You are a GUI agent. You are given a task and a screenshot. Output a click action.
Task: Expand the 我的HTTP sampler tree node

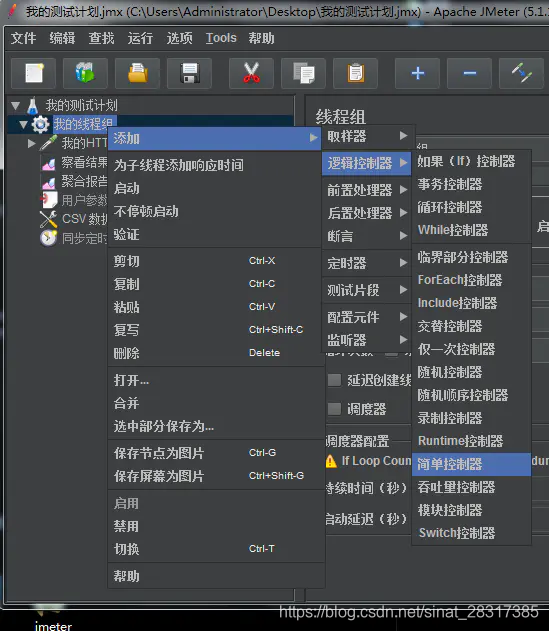coord(31,143)
